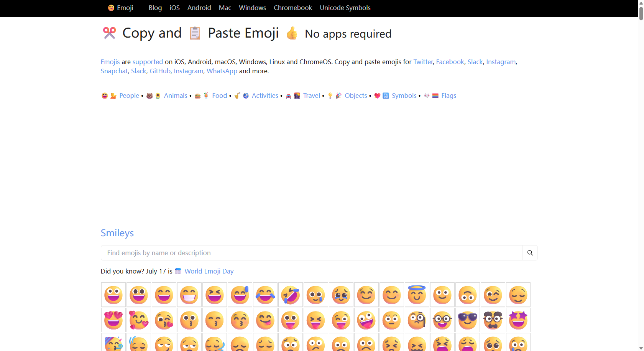This screenshot has height=351, width=644.
Task: Navigate to Unicode Symbols
Action: [345, 8]
